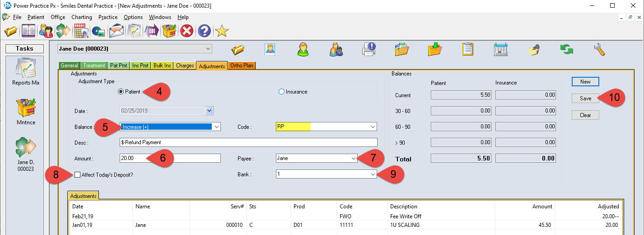
Task: Click the printer alert icon
Action: point(369,49)
